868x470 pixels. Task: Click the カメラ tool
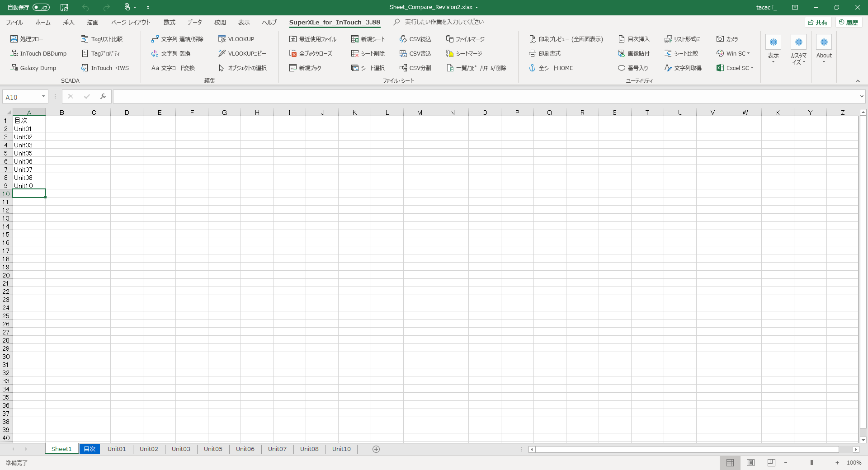tap(727, 39)
